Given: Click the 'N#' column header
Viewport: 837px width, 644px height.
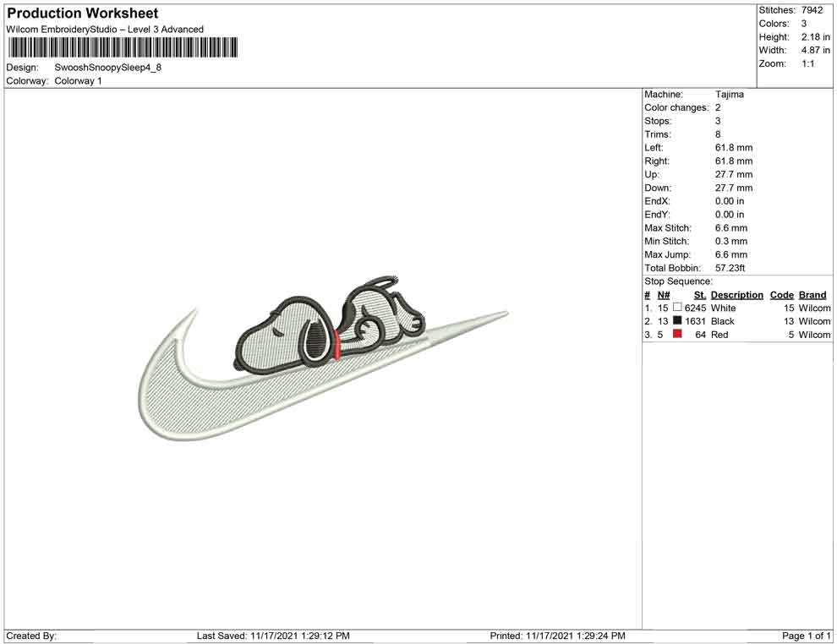Looking at the screenshot, I should [664, 295].
